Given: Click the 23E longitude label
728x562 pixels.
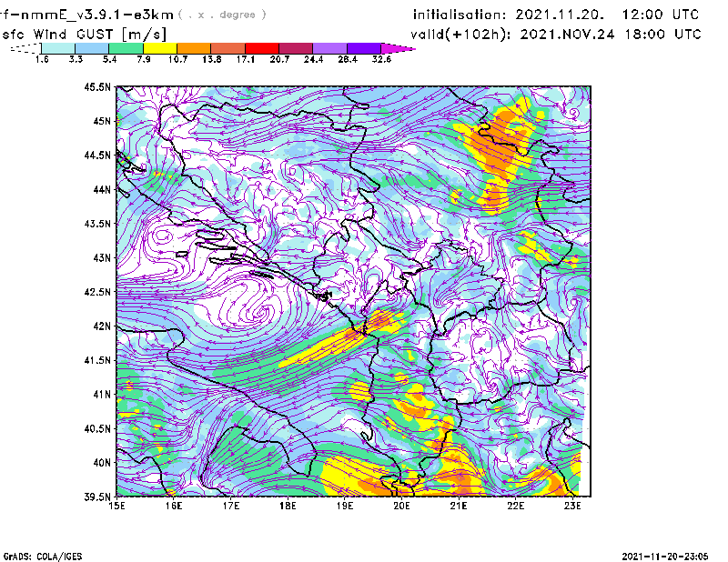Looking at the screenshot, I should pos(572,506).
